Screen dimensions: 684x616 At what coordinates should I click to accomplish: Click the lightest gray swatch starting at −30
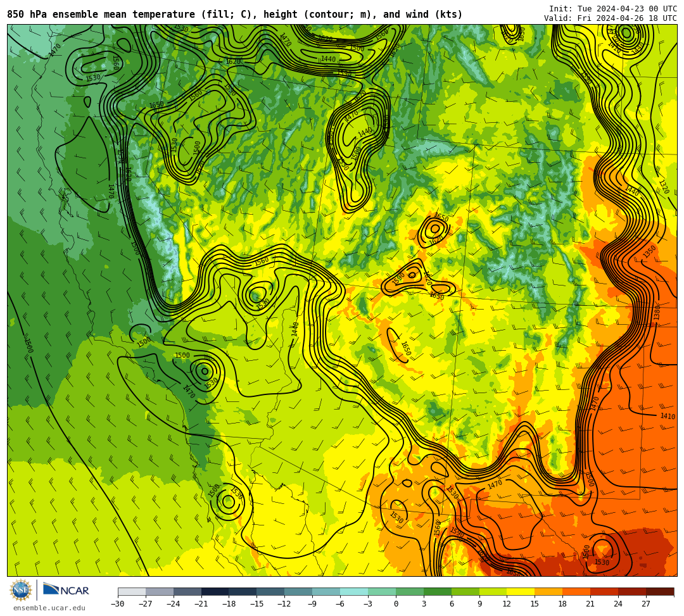point(132,591)
